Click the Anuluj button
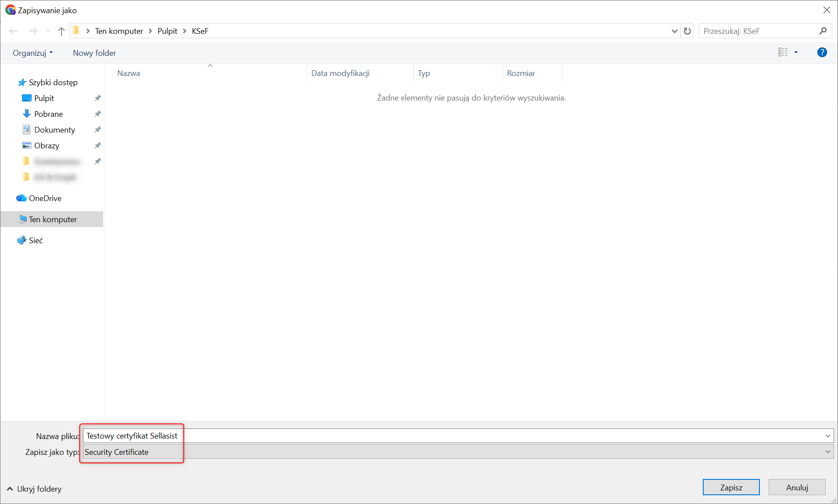 [797, 487]
